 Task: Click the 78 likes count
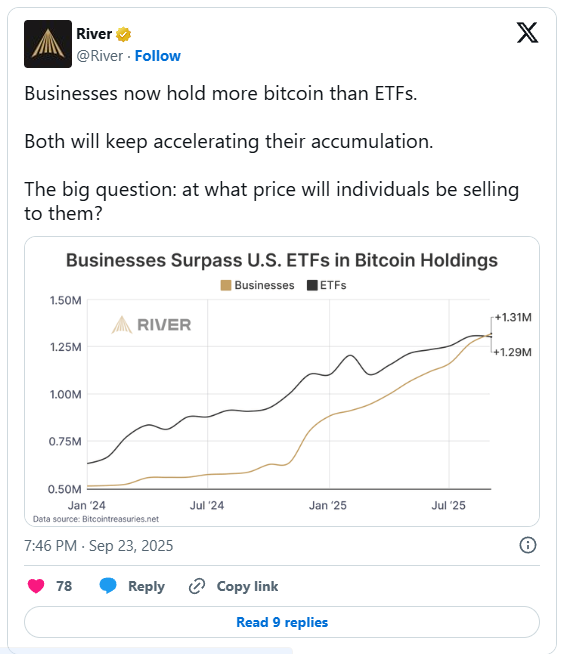(64, 586)
